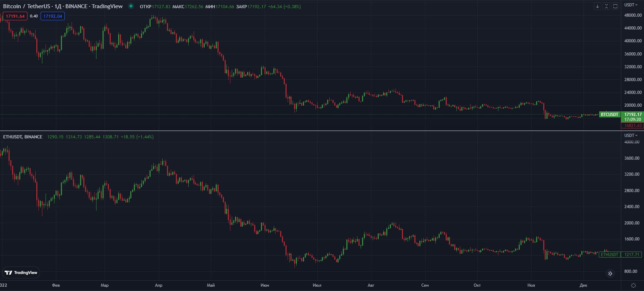Click the Мар label on time axis
This screenshot has height=291, width=644.
pyautogui.click(x=105, y=285)
